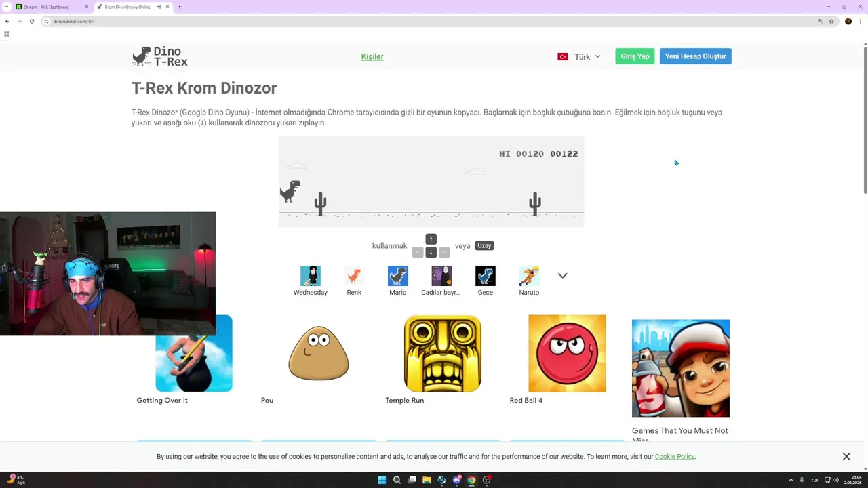Open Task View on the taskbar
This screenshot has width=868, height=488.
pyautogui.click(x=412, y=480)
